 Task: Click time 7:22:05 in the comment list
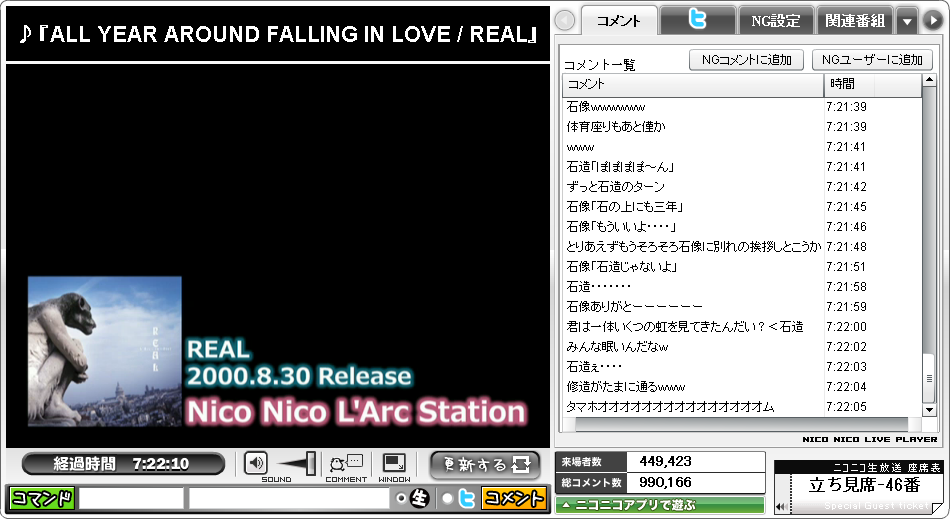point(846,407)
